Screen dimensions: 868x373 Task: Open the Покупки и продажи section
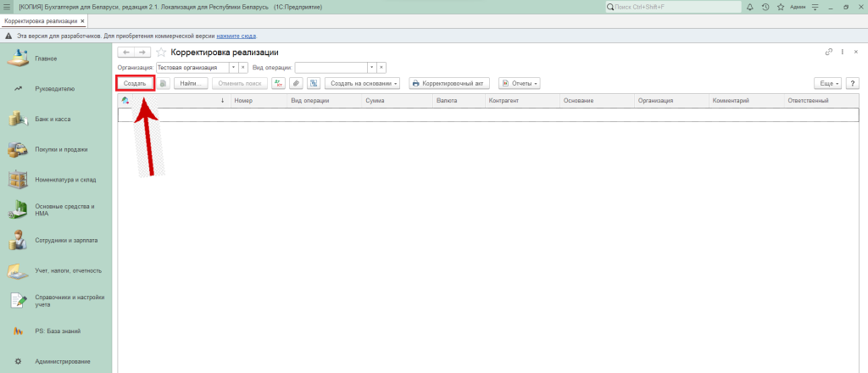point(61,149)
